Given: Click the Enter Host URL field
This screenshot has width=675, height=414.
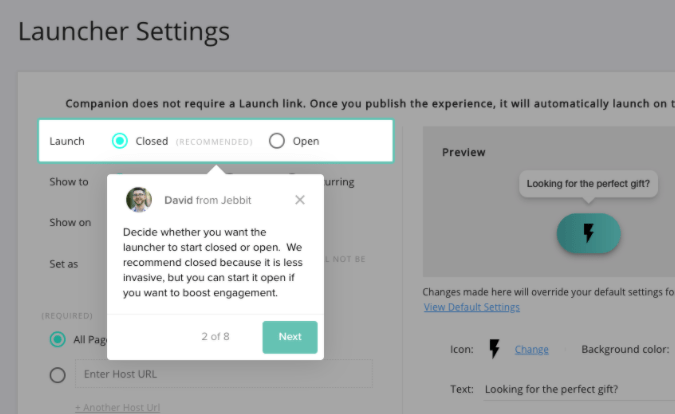Looking at the screenshot, I should tap(223, 374).
